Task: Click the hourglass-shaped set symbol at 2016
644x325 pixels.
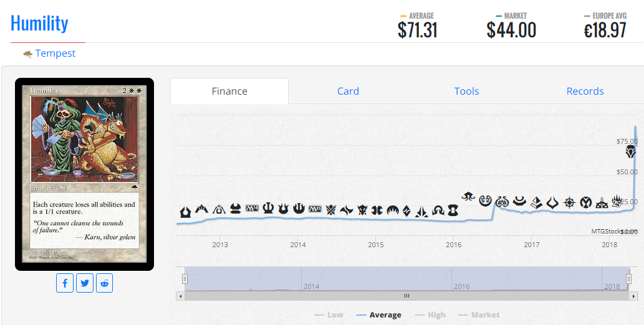Action: click(453, 210)
